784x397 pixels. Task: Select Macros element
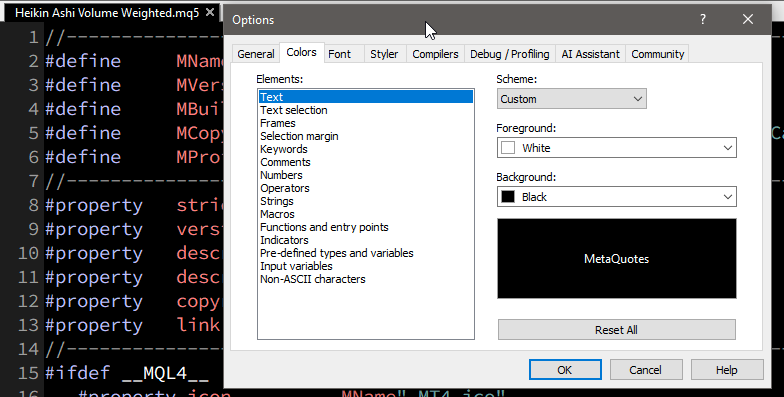pyautogui.click(x=366, y=214)
